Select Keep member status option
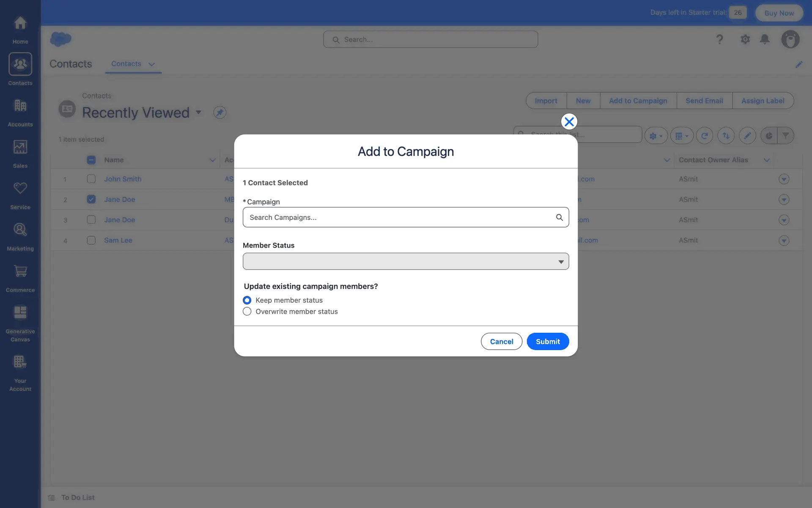The width and height of the screenshot is (812, 508). (247, 300)
